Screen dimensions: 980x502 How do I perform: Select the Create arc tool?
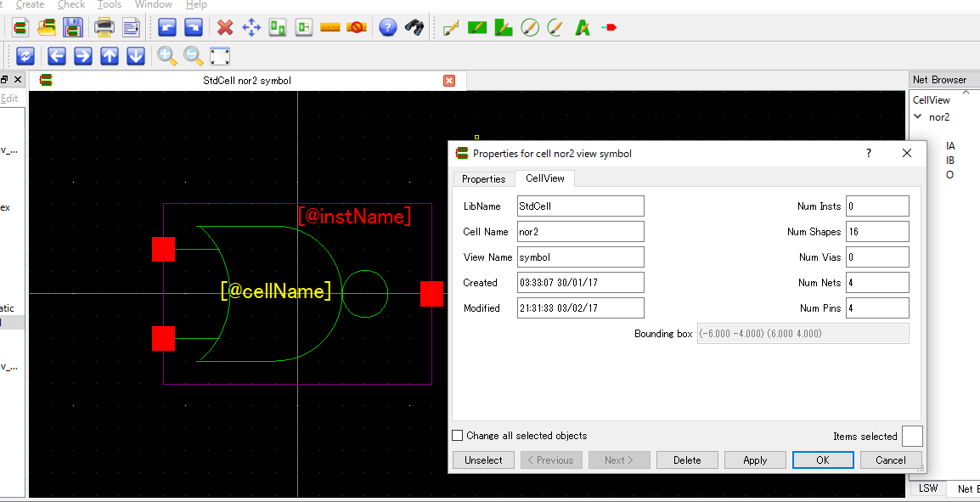[555, 27]
